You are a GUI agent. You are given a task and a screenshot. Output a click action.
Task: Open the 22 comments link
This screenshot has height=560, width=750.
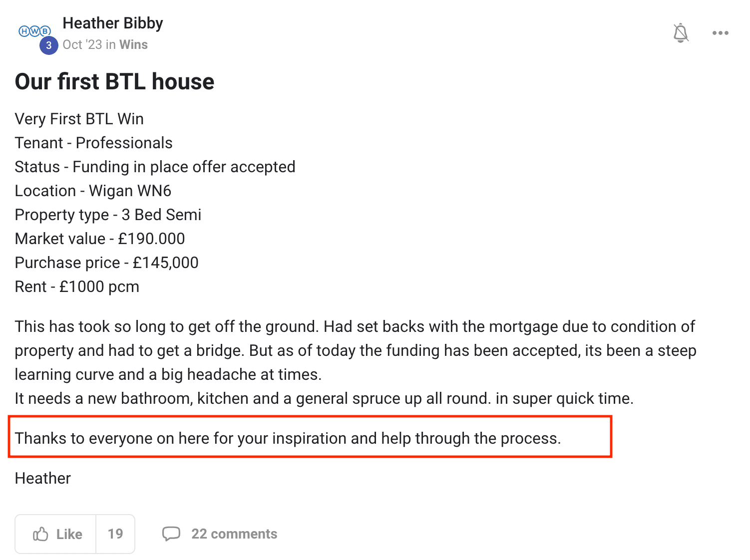pos(234,534)
